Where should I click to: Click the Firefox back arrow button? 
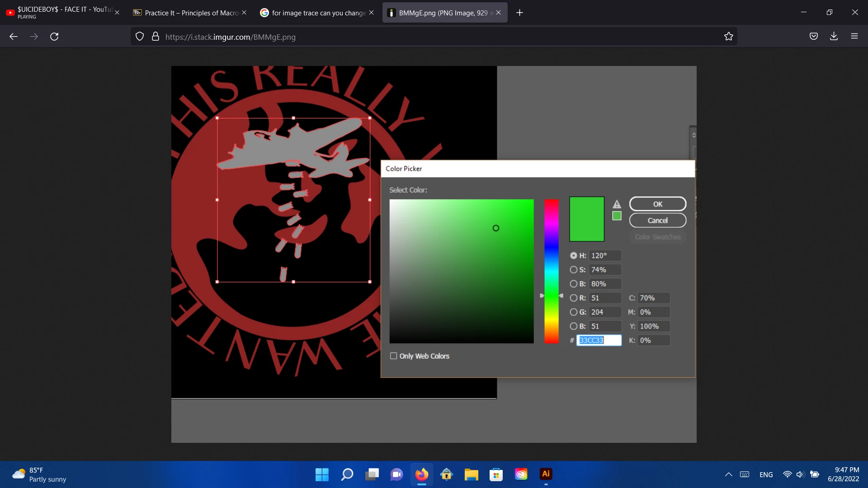click(14, 37)
